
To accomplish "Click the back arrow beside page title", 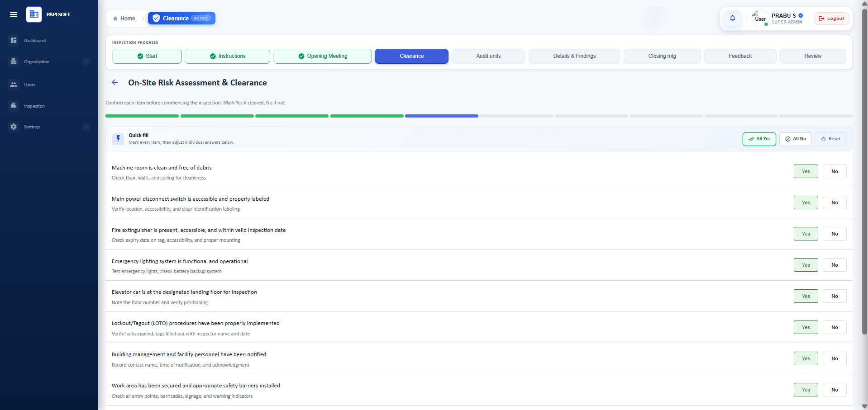I will (x=115, y=82).
